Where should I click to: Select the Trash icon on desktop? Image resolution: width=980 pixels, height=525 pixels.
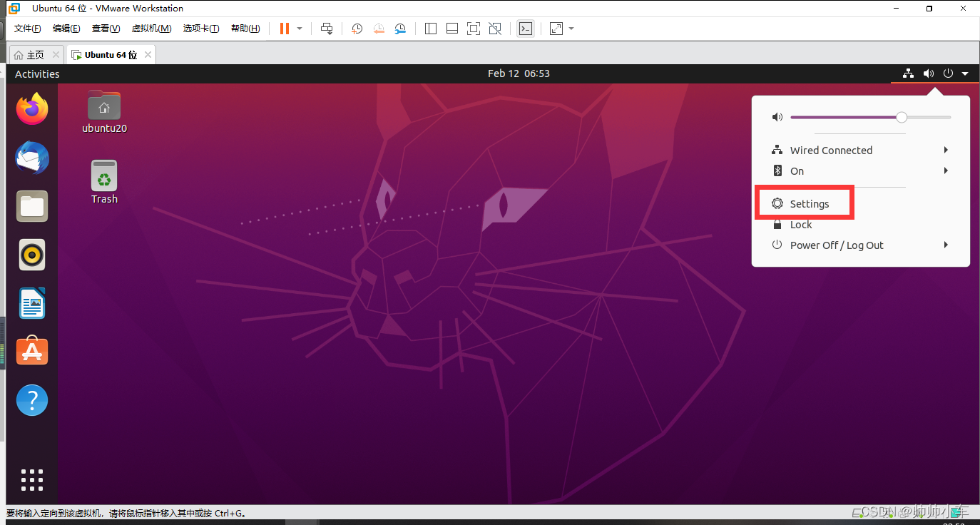104,182
